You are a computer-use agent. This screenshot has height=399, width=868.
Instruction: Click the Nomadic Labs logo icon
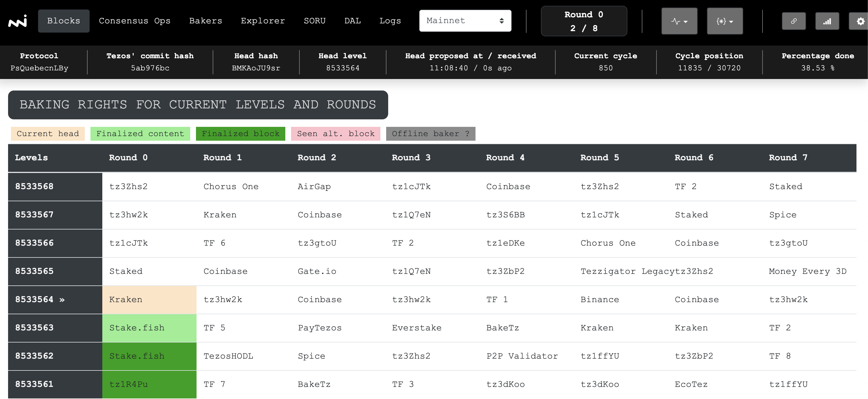point(18,21)
